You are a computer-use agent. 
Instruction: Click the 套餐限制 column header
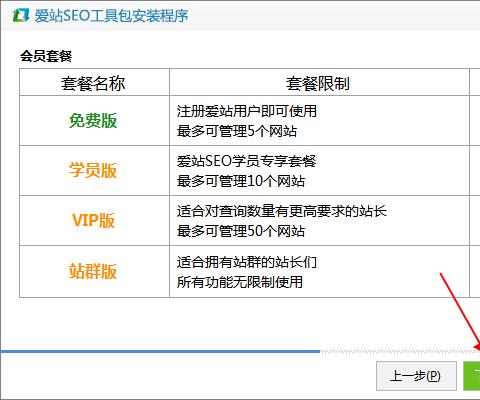point(318,83)
